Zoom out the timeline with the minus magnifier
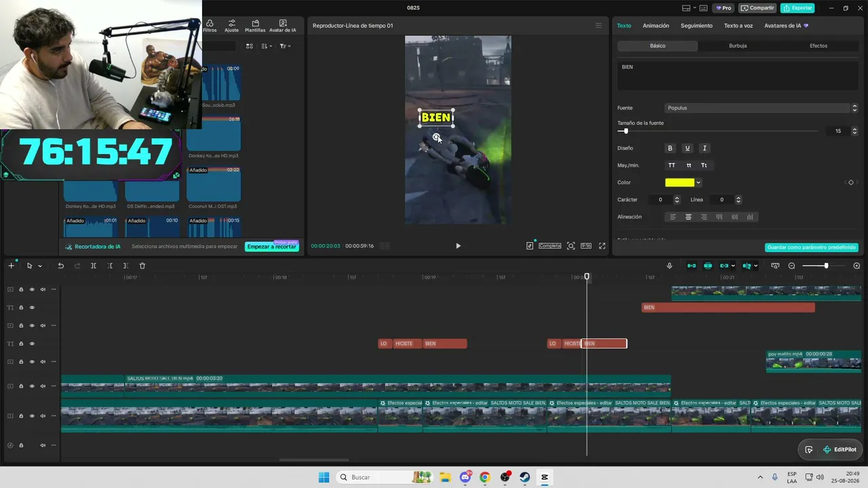Viewport: 868px width, 488px height. point(791,266)
